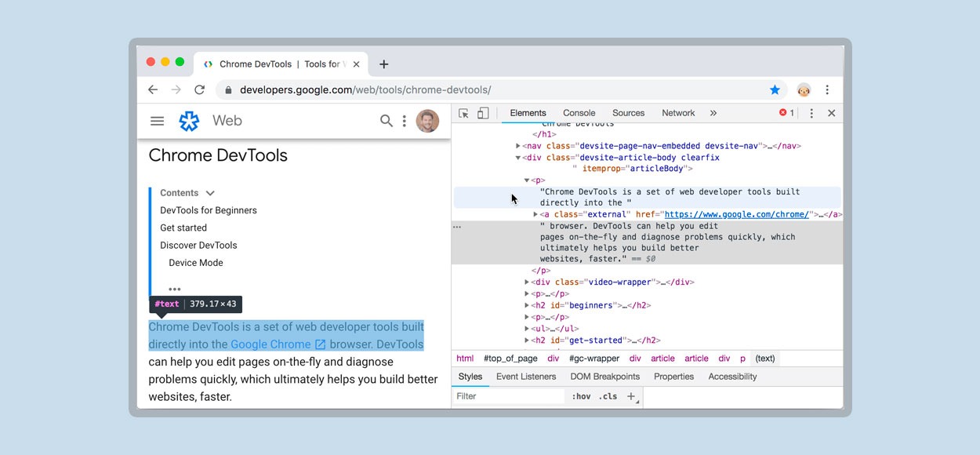Open the Chrome three-dot menu
This screenshot has width=980, height=455.
(x=827, y=90)
